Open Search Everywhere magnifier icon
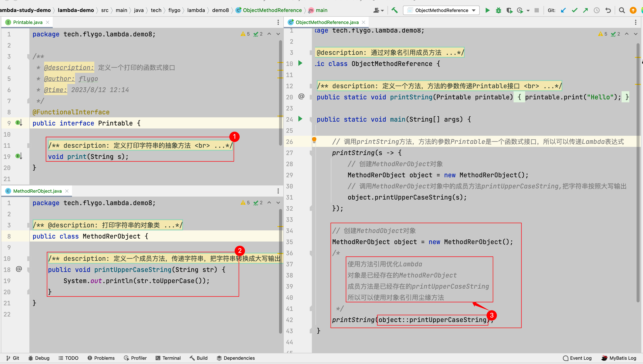Image resolution: width=643 pixels, height=364 pixels. pyautogui.click(x=622, y=10)
